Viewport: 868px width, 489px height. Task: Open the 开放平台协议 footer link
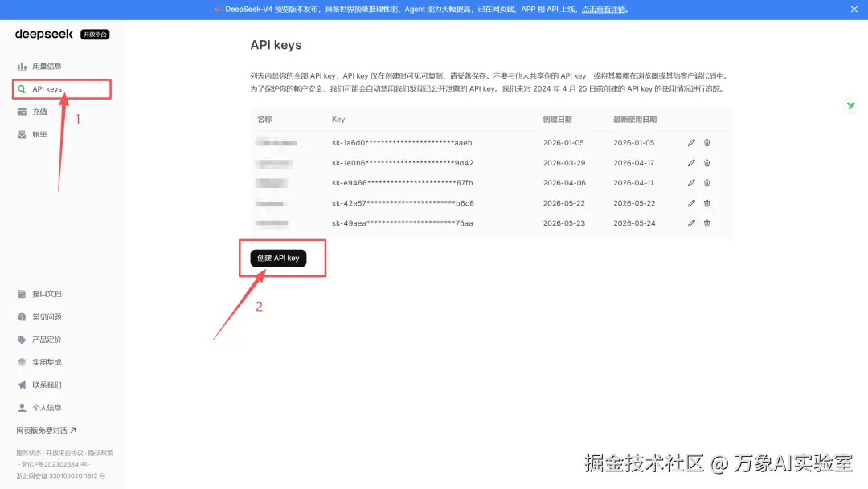click(64, 453)
